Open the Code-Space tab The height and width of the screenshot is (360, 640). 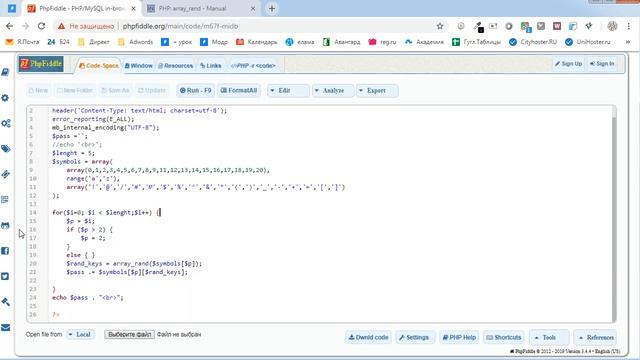pos(98,66)
